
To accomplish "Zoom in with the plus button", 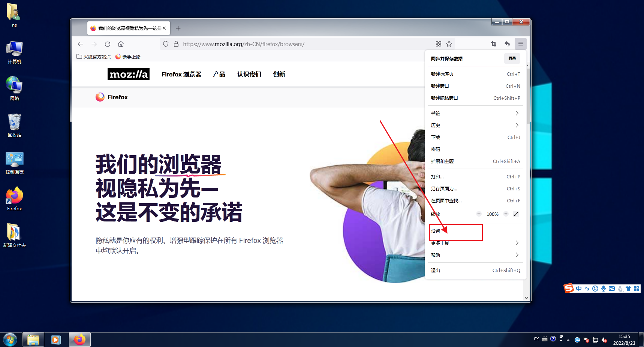I will (506, 214).
